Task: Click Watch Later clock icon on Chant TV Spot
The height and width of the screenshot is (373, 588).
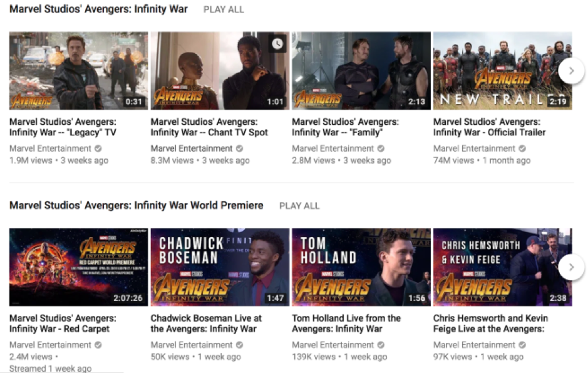Action: [277, 44]
